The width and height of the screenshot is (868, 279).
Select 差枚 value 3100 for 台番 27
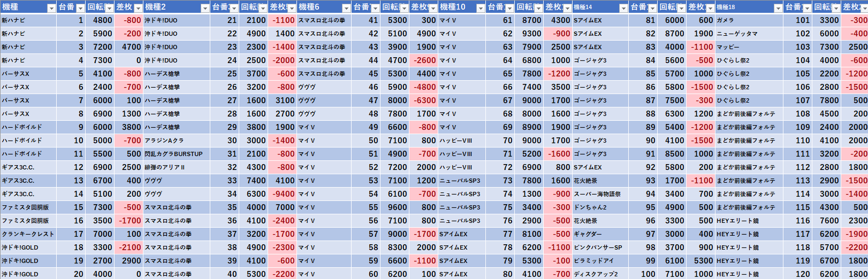click(x=282, y=100)
